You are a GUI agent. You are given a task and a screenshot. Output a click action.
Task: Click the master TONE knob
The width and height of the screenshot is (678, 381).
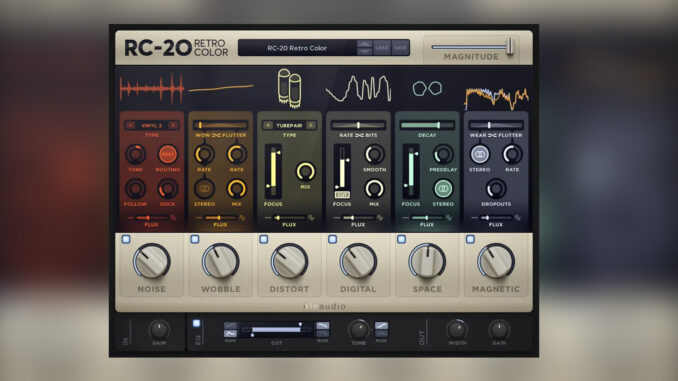coord(358,330)
